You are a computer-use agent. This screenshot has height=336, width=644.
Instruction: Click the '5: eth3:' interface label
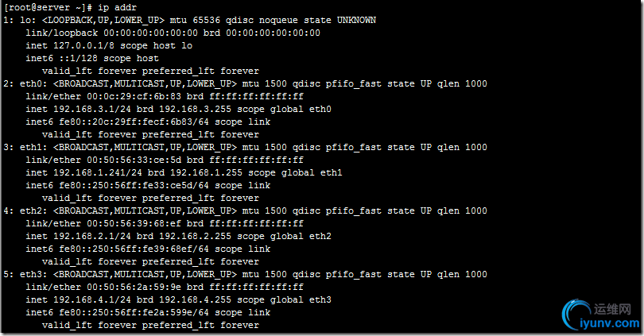[x=25, y=275]
